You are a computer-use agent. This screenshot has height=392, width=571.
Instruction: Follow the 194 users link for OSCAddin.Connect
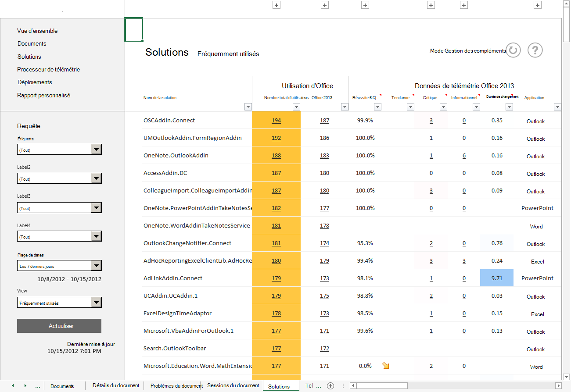pos(276,120)
